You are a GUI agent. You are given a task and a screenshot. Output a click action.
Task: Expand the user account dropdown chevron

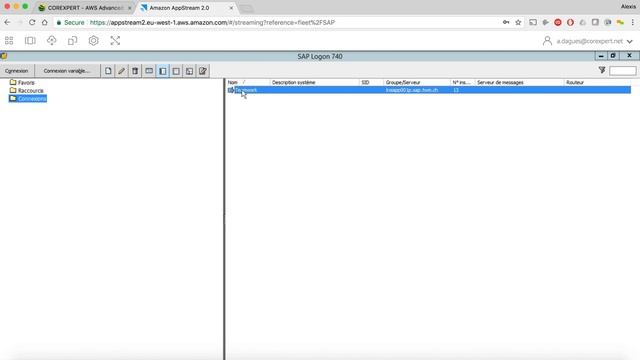tap(630, 41)
